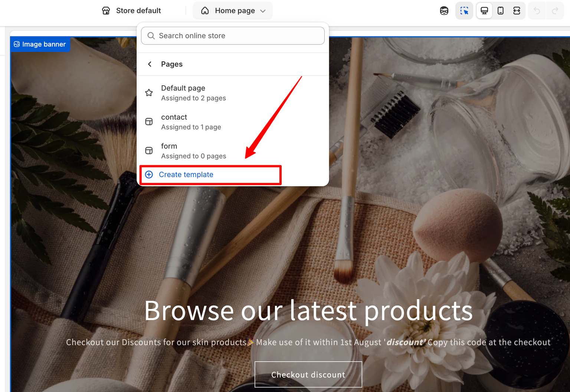570x392 pixels.
Task: Click the Checkout discount button on banner
Action: (x=308, y=375)
